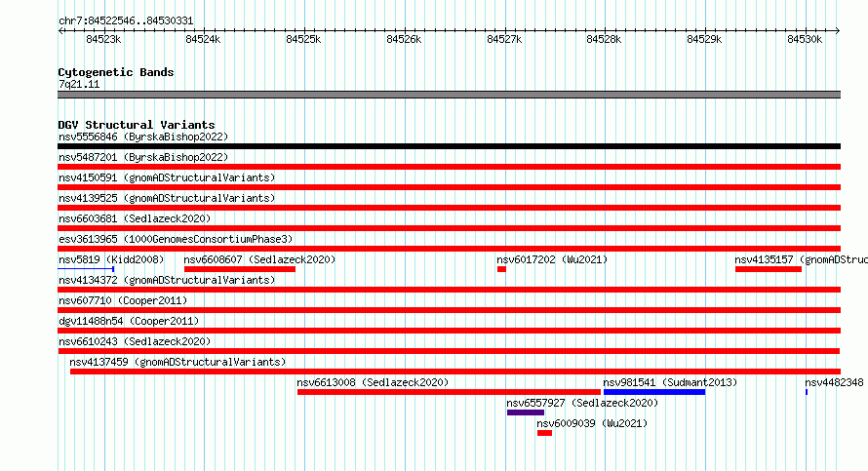This screenshot has height=471, width=868.
Task: Click the 84524k ruler tick label
Action: (x=203, y=39)
